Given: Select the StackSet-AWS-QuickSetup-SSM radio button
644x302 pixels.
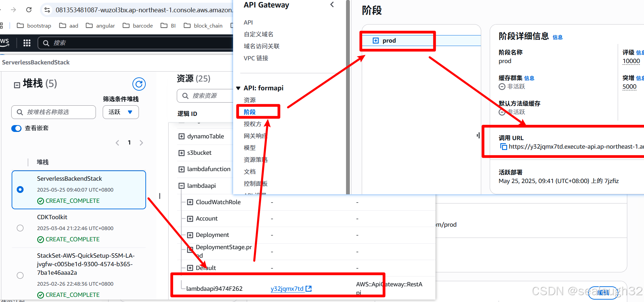Looking at the screenshot, I should pos(20,275).
